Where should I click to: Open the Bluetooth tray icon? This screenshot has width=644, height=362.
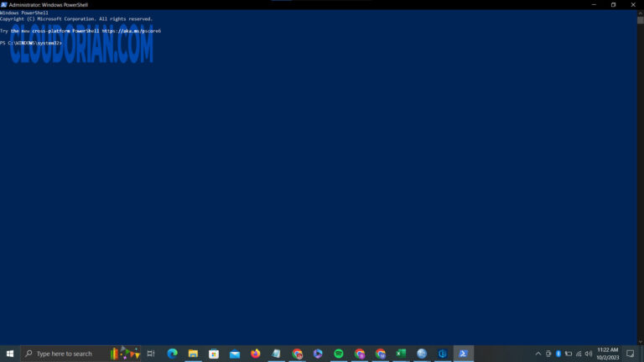(558, 354)
